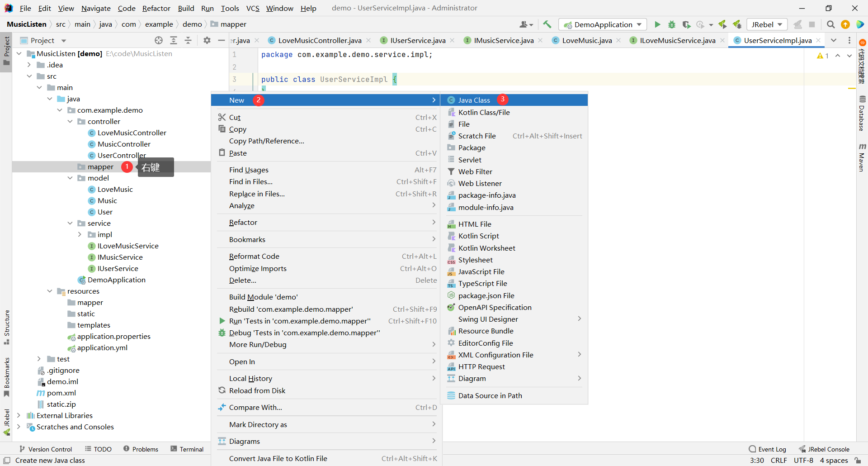Collapse the model package node
Image resolution: width=868 pixels, height=466 pixels.
click(70, 178)
